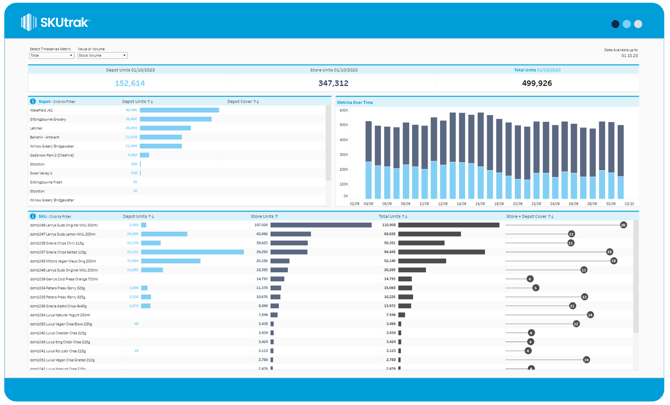Select the last page indicator dot
Viewport: 670px width, 405px height.
pos(638,24)
